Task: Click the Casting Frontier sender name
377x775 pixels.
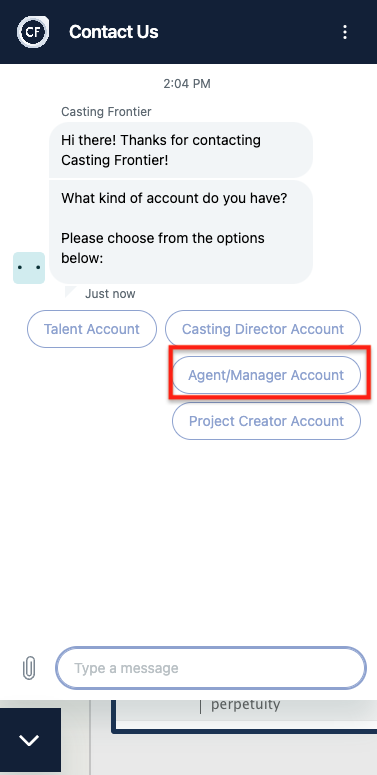Action: (106, 112)
